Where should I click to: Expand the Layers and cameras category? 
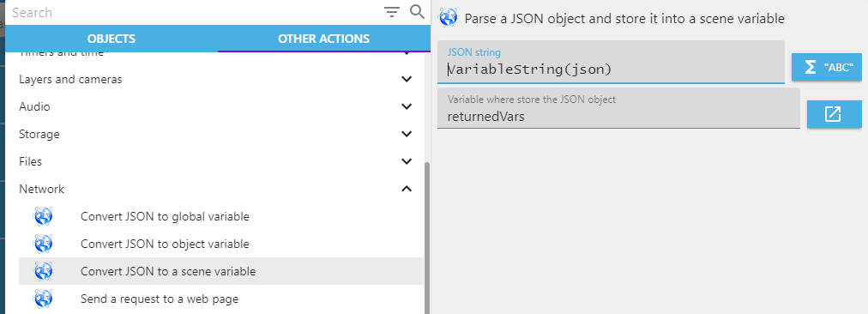[x=407, y=79]
